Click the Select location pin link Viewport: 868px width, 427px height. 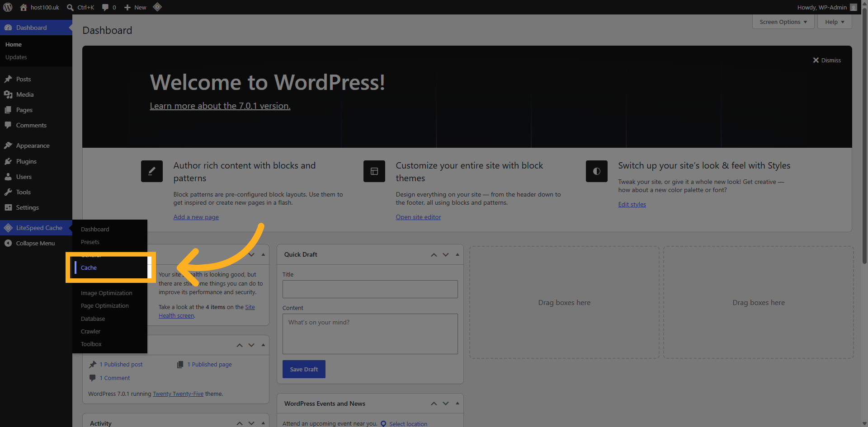(404, 424)
